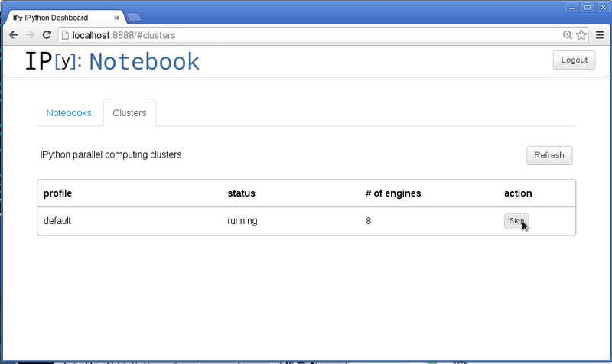Switch to the Notebooks tab
The width and height of the screenshot is (612, 364).
(69, 112)
